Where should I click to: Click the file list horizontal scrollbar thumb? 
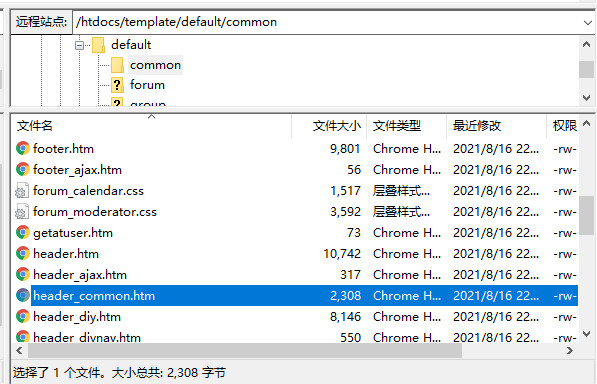click(245, 351)
